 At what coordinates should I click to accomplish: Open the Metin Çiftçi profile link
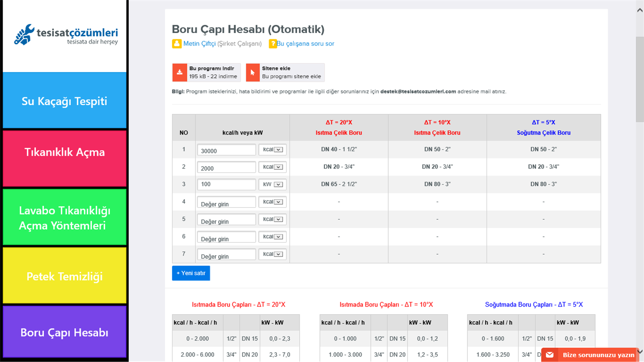(199, 44)
